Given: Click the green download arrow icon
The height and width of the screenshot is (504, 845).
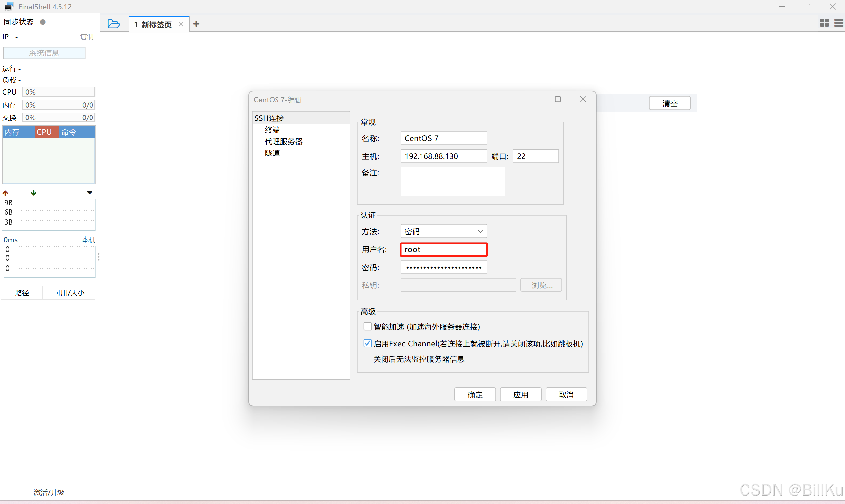Looking at the screenshot, I should pyautogui.click(x=33, y=193).
